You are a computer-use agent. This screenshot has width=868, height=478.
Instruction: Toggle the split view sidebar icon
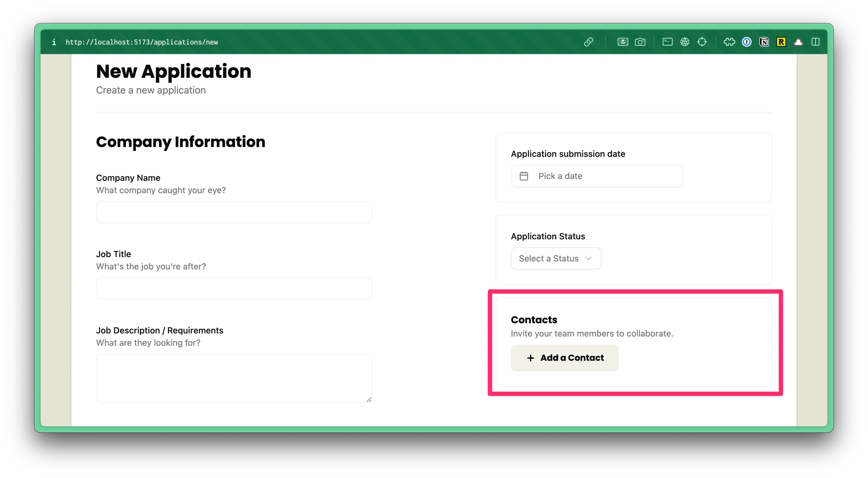pos(815,42)
